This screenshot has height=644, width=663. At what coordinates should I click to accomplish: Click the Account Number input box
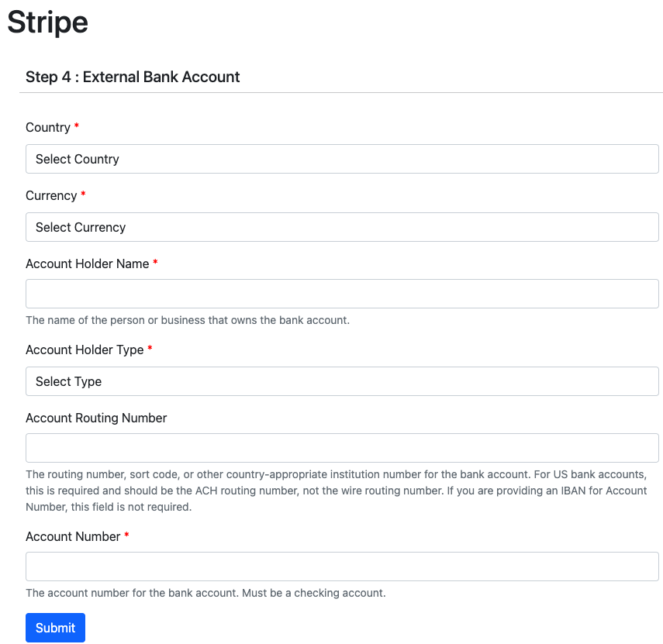[342, 567]
